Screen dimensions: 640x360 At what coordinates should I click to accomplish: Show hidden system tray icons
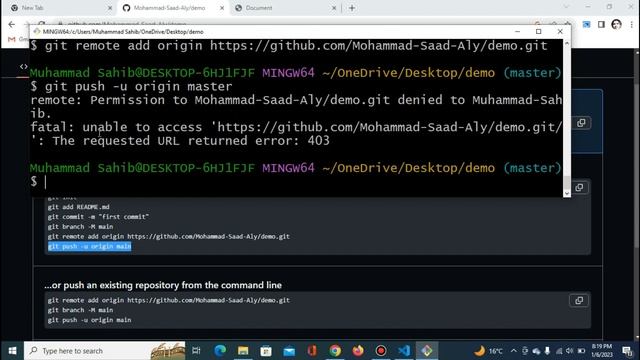click(x=513, y=351)
